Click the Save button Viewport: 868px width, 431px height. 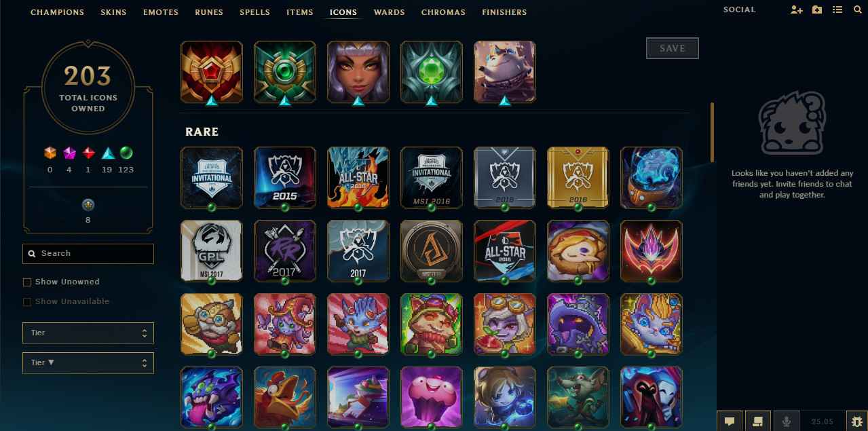point(673,48)
